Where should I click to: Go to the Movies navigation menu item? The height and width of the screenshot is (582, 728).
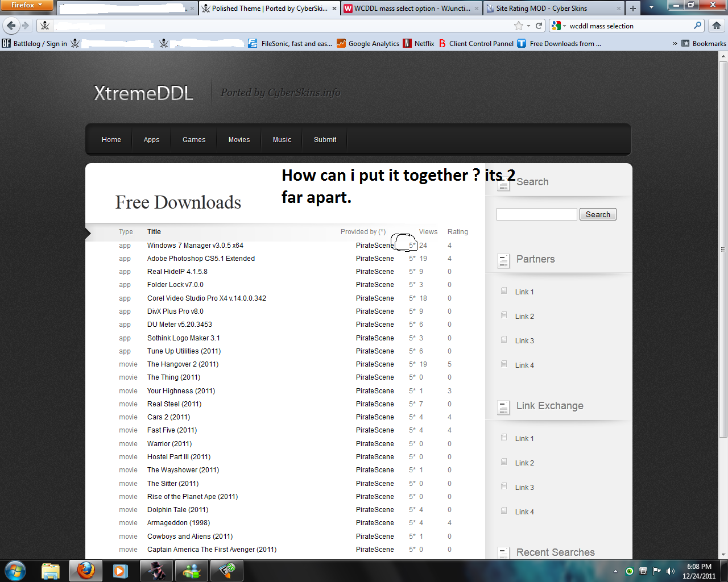click(239, 140)
